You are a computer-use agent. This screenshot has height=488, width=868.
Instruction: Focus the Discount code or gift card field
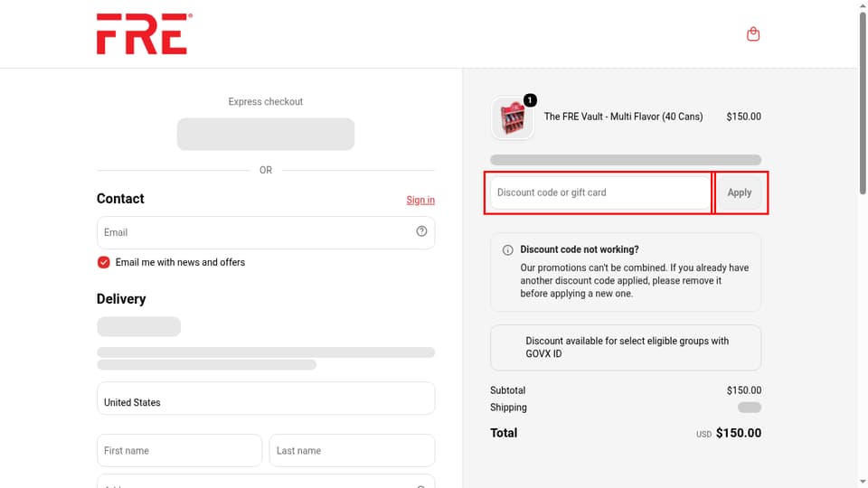[600, 192]
